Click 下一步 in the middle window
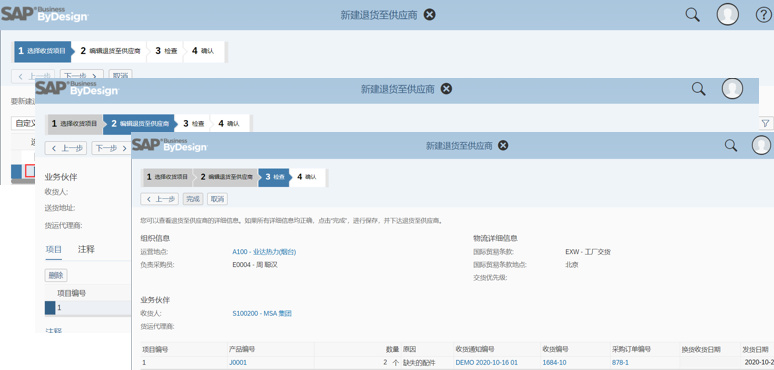 pyautogui.click(x=111, y=148)
